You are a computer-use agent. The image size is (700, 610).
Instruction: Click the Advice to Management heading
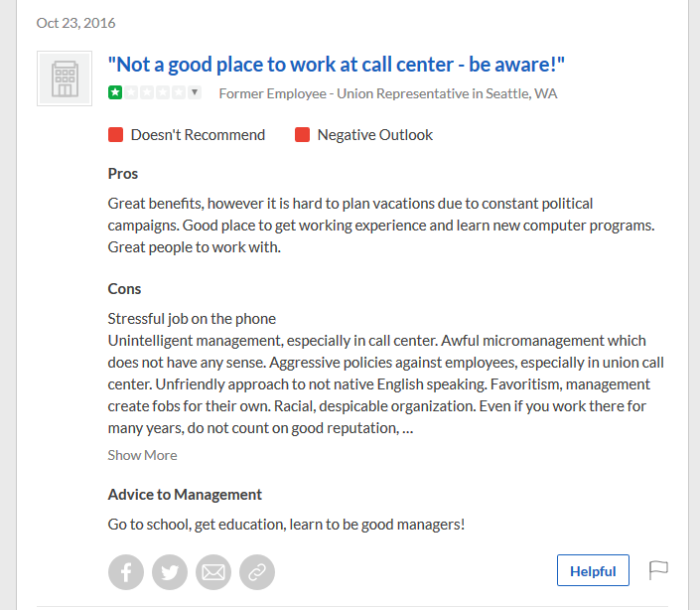tap(185, 495)
